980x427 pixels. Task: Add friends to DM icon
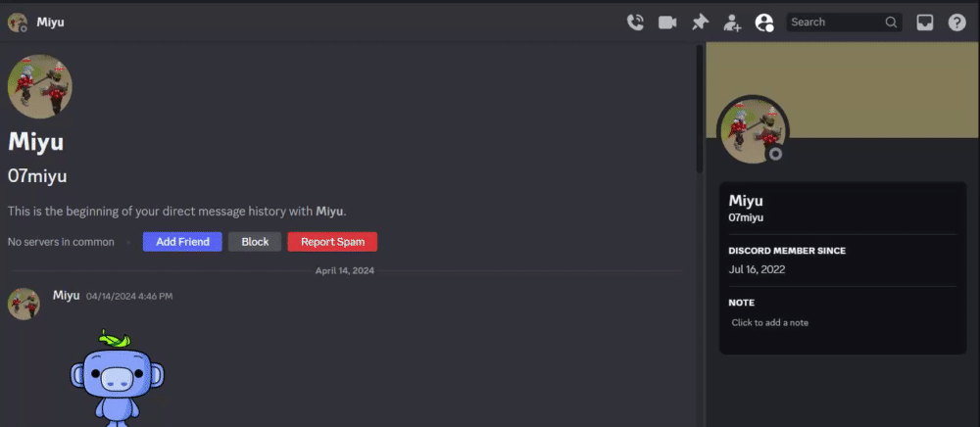(x=732, y=23)
